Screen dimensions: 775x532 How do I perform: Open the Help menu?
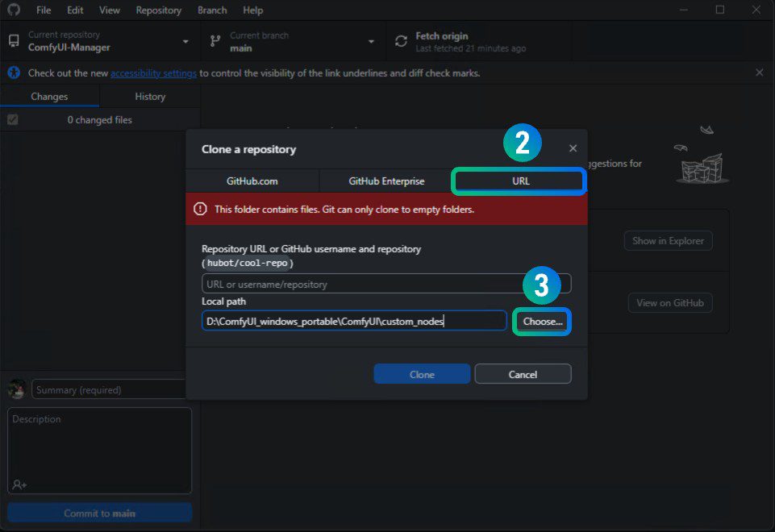(x=253, y=10)
